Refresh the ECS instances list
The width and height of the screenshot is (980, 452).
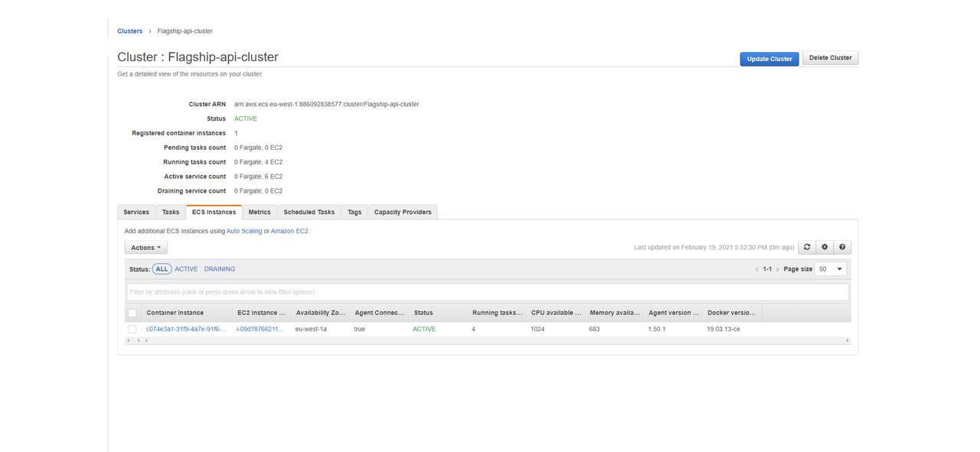point(807,247)
